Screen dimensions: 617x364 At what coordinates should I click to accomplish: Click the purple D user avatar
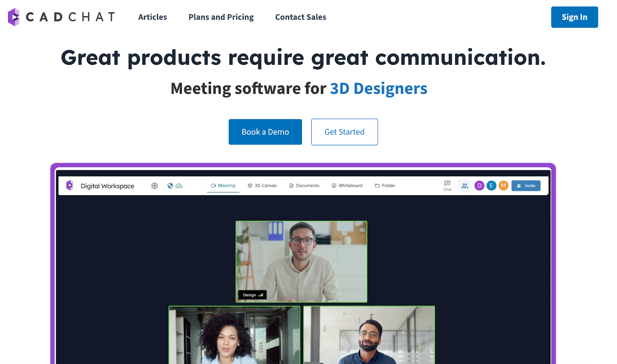coord(479,186)
